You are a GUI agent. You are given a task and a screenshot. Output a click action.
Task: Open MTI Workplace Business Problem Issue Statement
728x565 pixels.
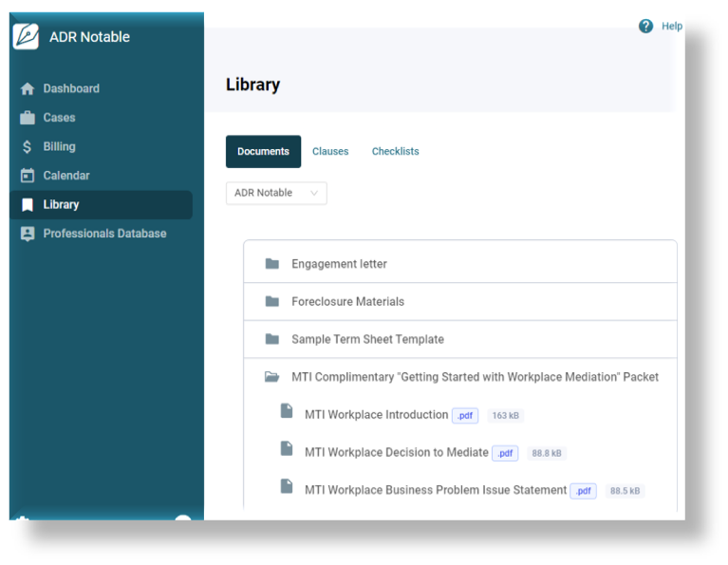pyautogui.click(x=435, y=491)
